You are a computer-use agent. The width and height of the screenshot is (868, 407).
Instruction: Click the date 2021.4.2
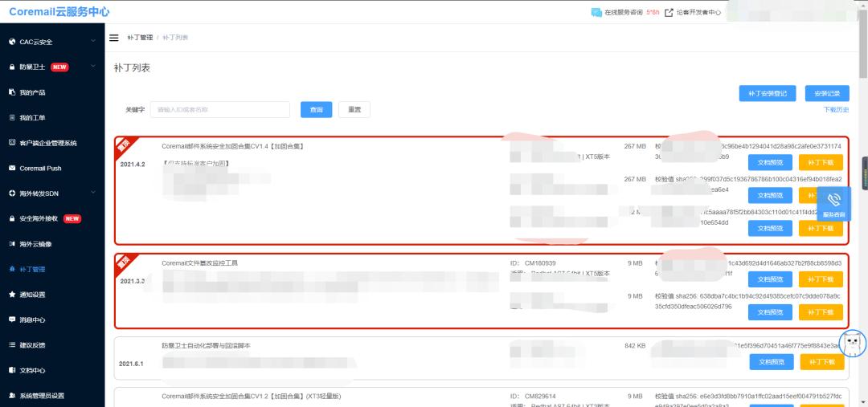pyautogui.click(x=133, y=165)
